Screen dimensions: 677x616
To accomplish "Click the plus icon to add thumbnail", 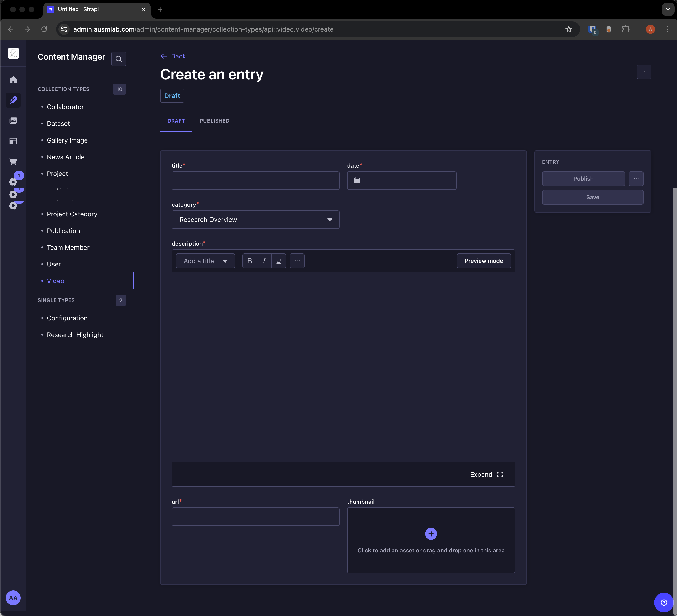I will click(x=431, y=534).
